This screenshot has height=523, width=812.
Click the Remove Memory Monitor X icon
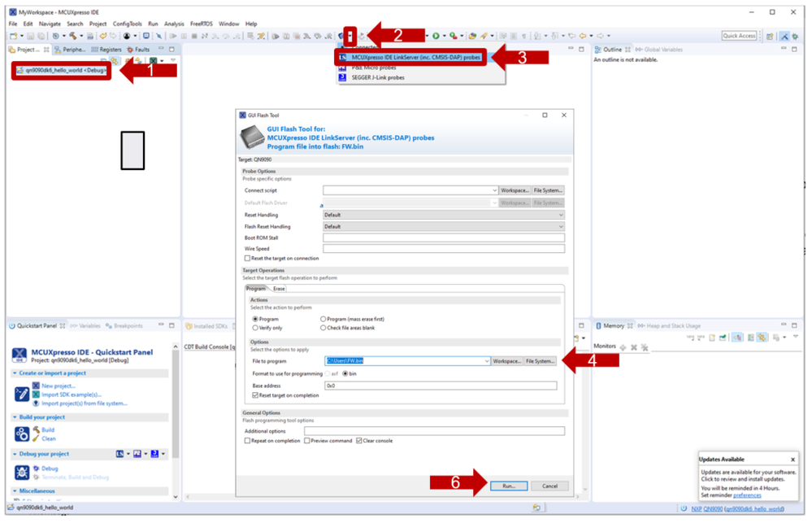634,347
